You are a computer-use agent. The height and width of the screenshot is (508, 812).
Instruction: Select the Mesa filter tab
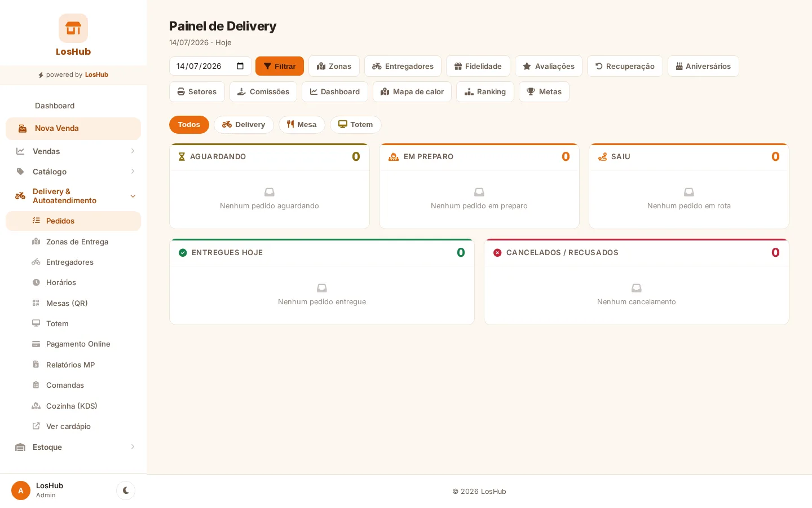[302, 125]
